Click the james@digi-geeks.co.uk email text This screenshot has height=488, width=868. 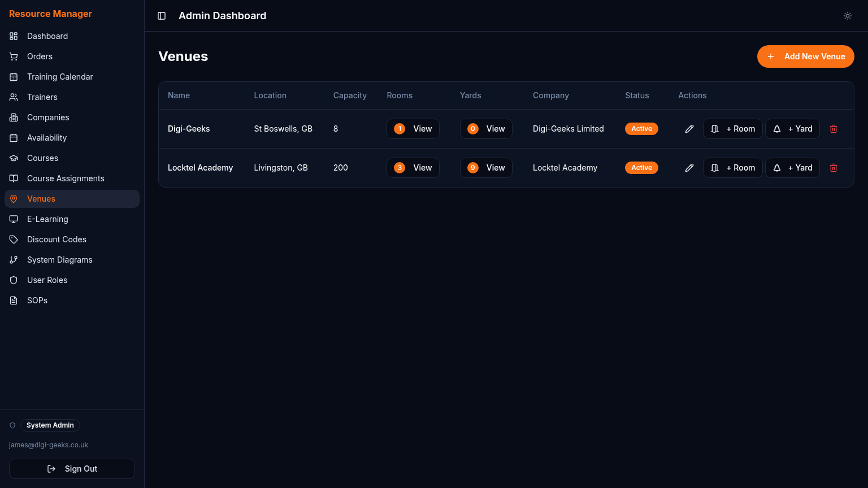[x=49, y=445]
